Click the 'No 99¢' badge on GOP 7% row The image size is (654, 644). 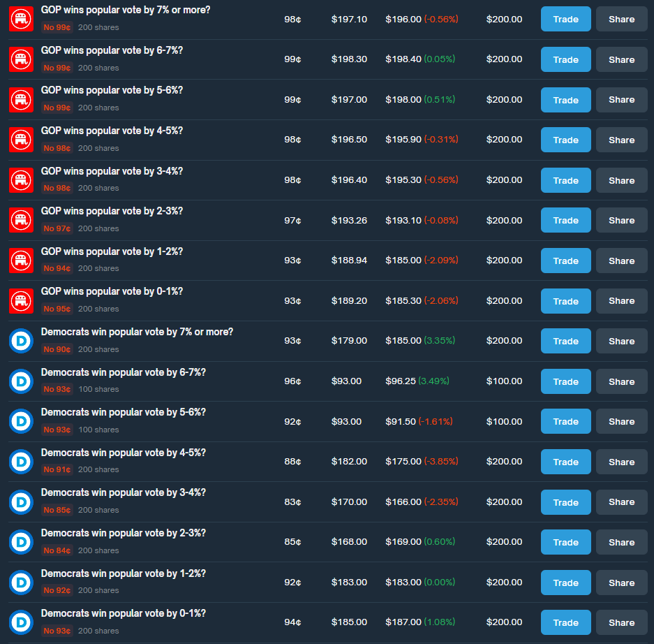(57, 27)
